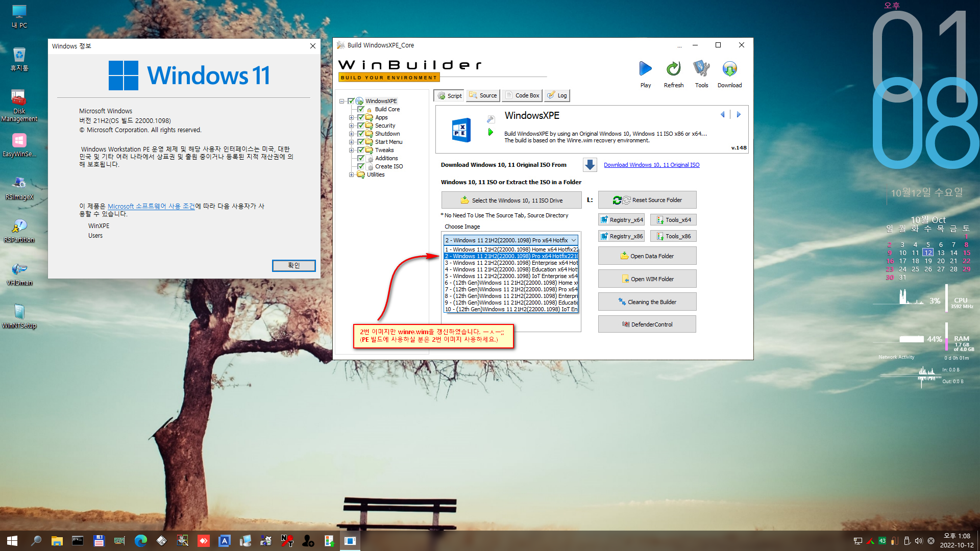Select Utilities item in script tree
This screenshot has height=551, width=980.
click(376, 174)
